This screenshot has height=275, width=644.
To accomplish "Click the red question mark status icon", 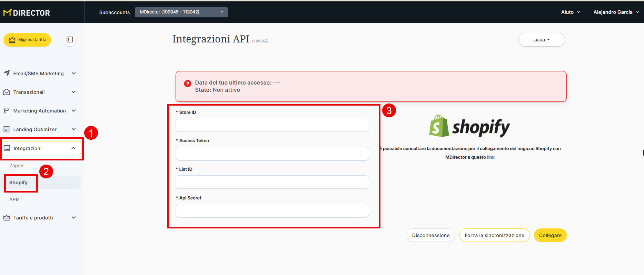I will 187,84.
